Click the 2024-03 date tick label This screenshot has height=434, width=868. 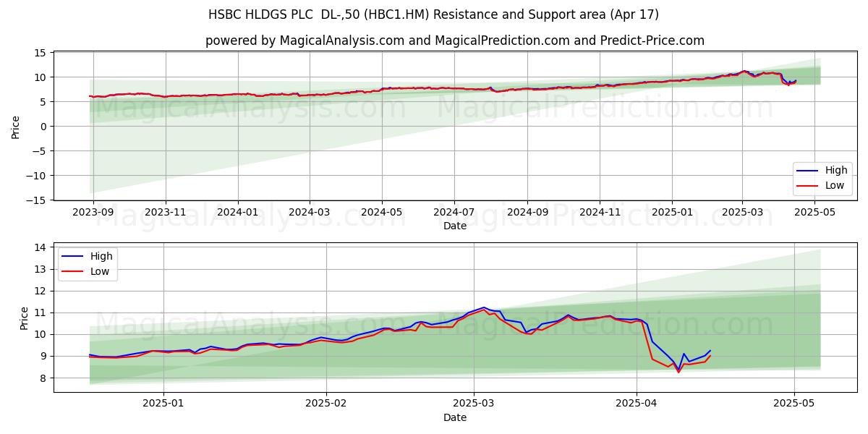[x=310, y=212]
